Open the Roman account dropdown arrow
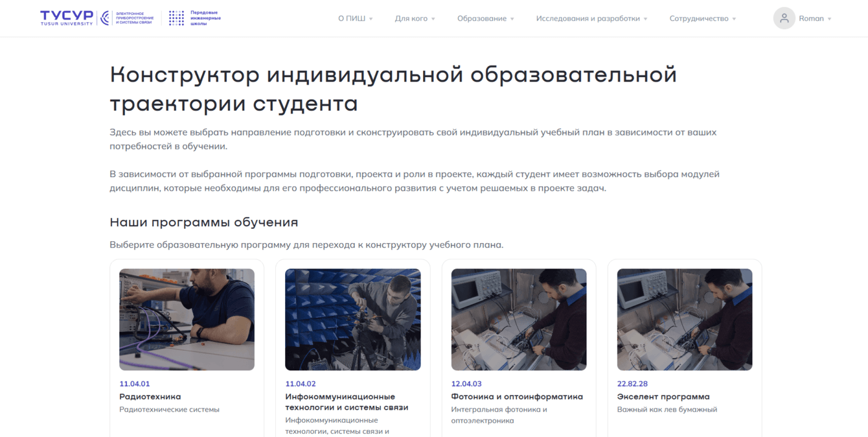 [830, 19]
